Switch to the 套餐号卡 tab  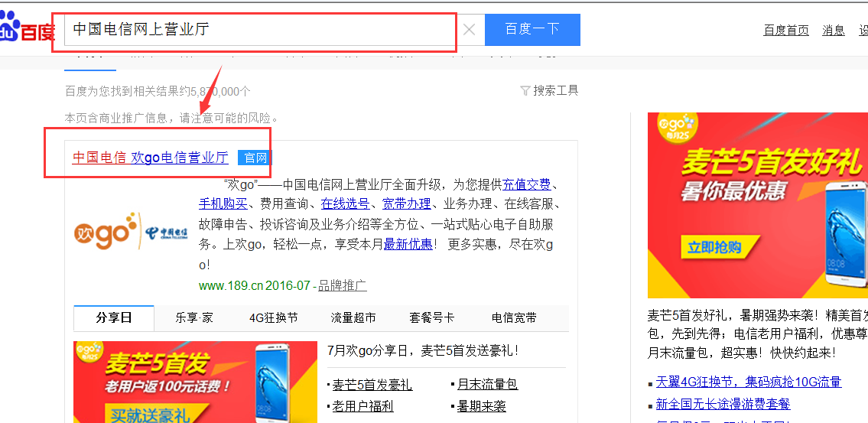click(x=432, y=317)
